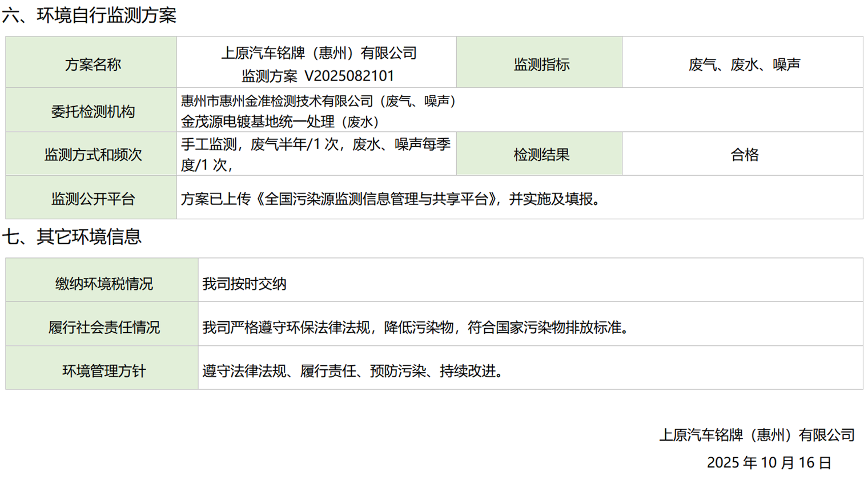Click the 环境管理方针 label cell
The height and width of the screenshot is (484, 868).
point(103,371)
